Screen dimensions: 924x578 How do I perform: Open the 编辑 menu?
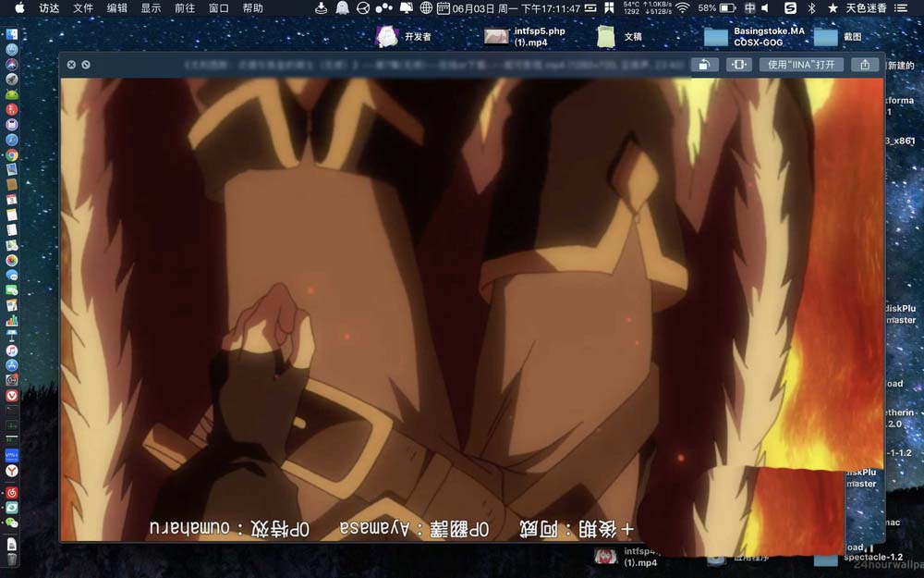point(116,7)
